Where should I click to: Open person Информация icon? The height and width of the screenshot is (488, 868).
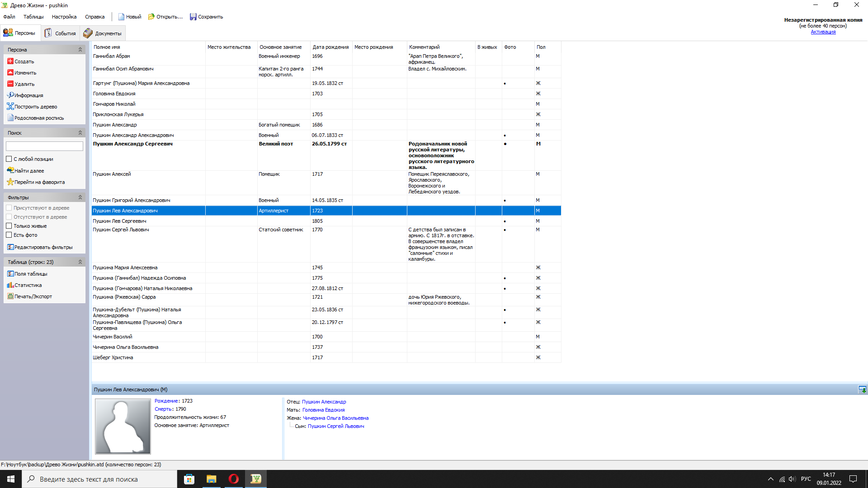point(10,95)
